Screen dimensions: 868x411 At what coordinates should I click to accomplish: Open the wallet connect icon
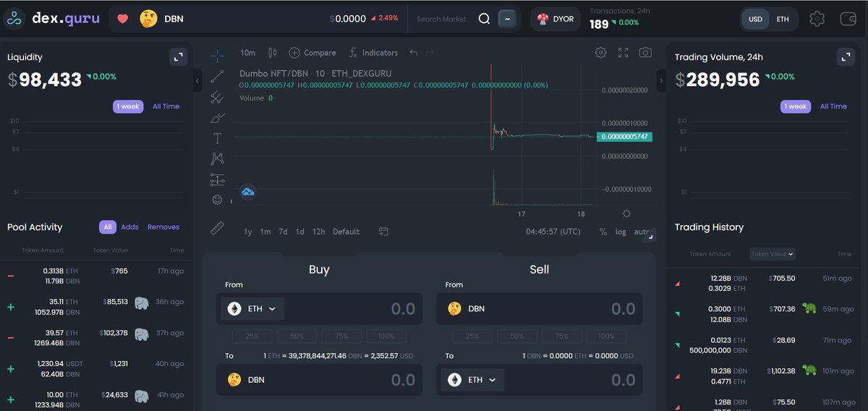848,19
